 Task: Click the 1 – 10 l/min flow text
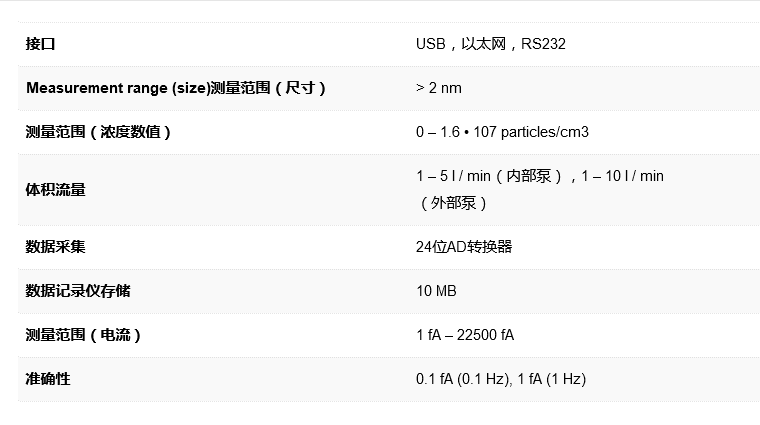[622, 176]
